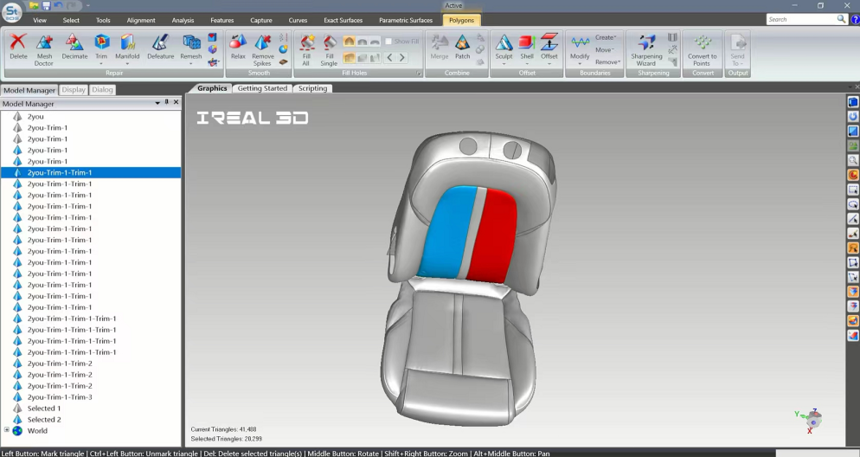Click the blue seat back region
The width and height of the screenshot is (860, 457).
(x=447, y=233)
